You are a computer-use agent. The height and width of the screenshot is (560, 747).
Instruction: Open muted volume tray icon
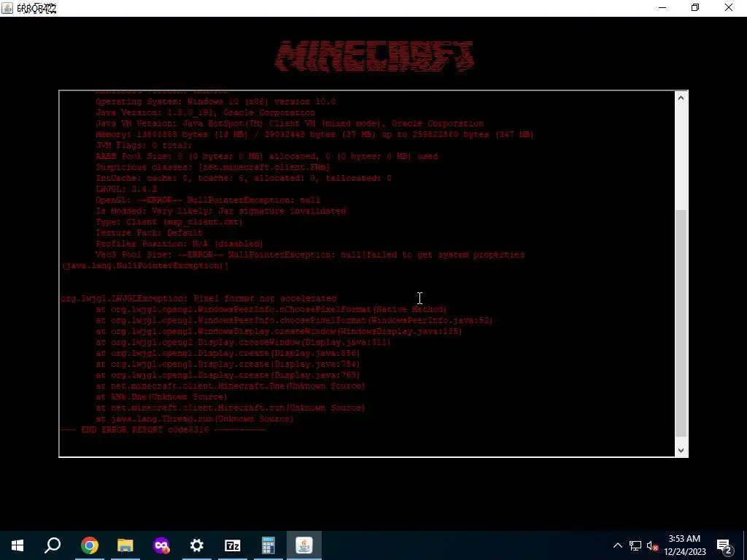pos(653,545)
